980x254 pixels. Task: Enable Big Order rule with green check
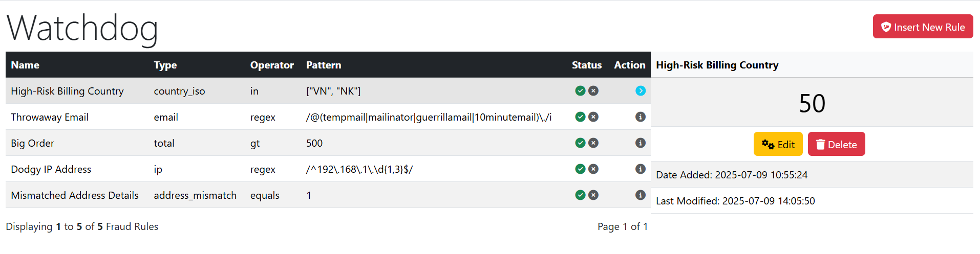580,143
